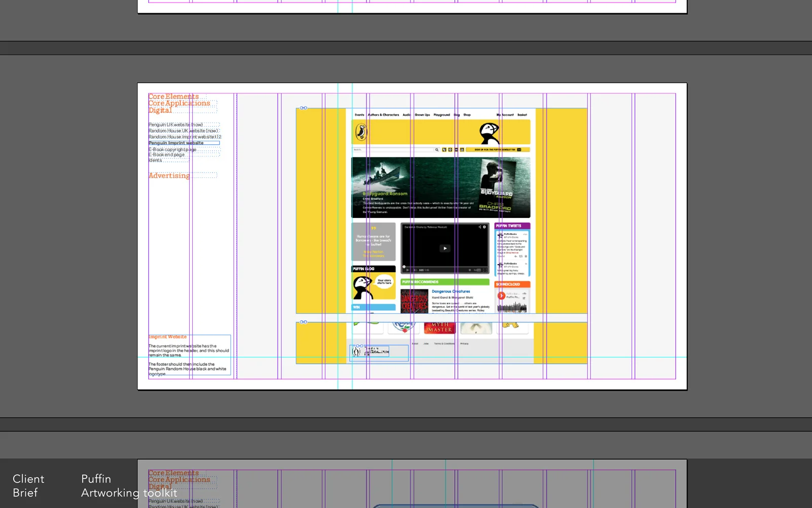This screenshot has width=812, height=508.
Task: Click the Puffin oval logo in the header
Action: coord(361,131)
